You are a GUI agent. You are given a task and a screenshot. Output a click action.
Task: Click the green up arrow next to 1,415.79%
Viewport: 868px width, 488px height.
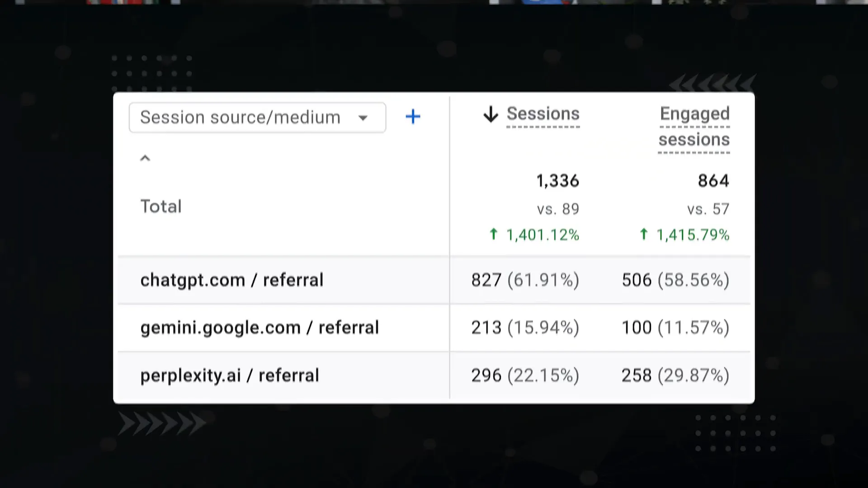644,235
